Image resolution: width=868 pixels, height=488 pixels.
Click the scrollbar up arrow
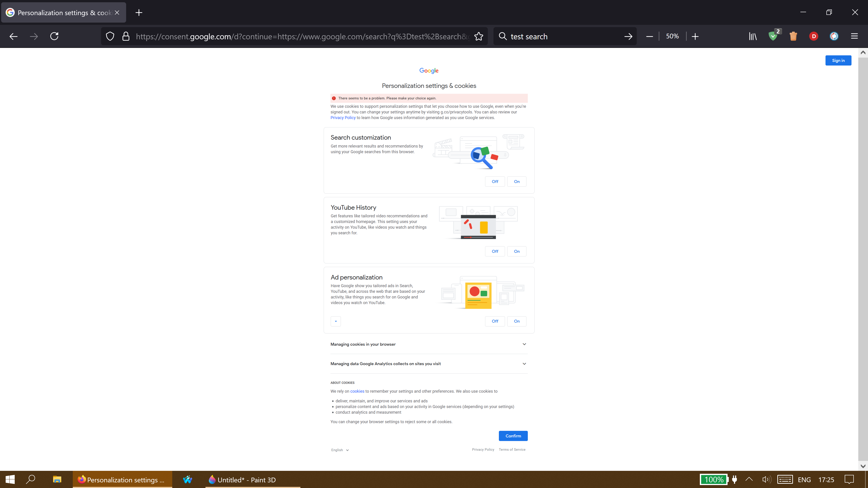click(863, 53)
